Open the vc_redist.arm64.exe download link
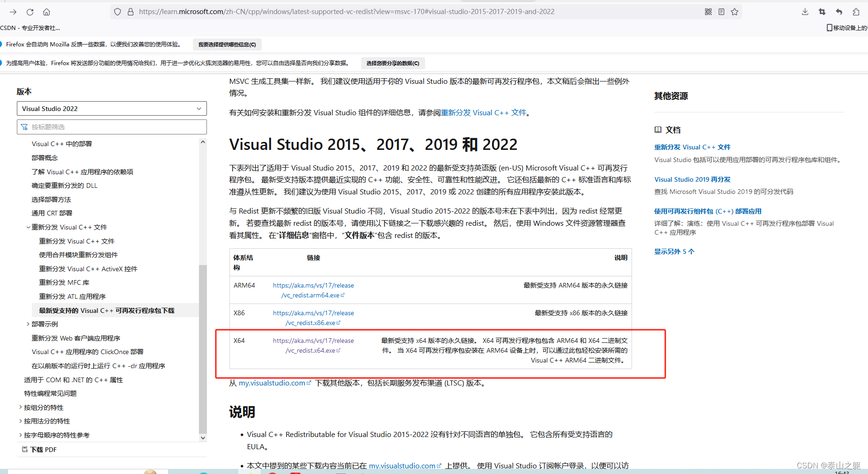The height and width of the screenshot is (474, 868). pos(313,290)
